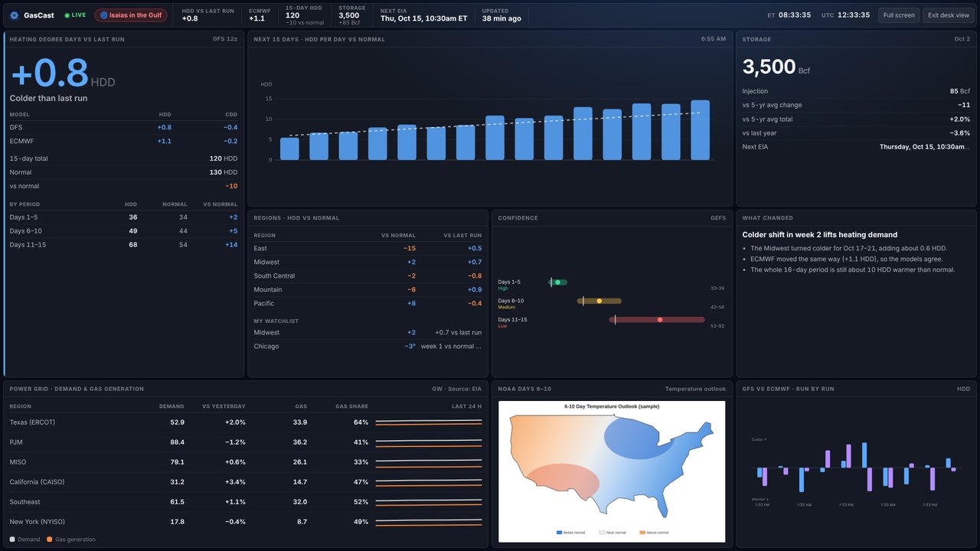This screenshot has height=551, width=980.
Task: Click the vs last year −3.6% row
Action: click(x=856, y=133)
